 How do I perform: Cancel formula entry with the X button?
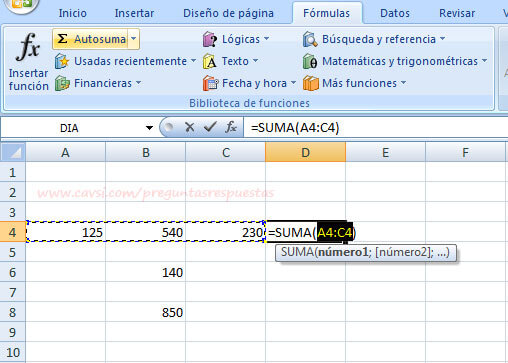tap(190, 127)
